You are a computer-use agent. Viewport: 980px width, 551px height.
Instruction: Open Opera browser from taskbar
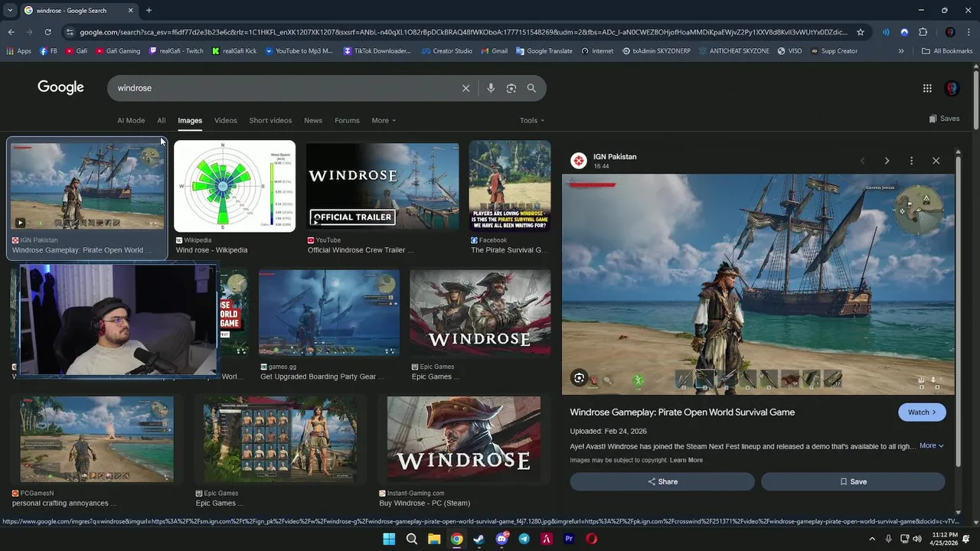592,539
